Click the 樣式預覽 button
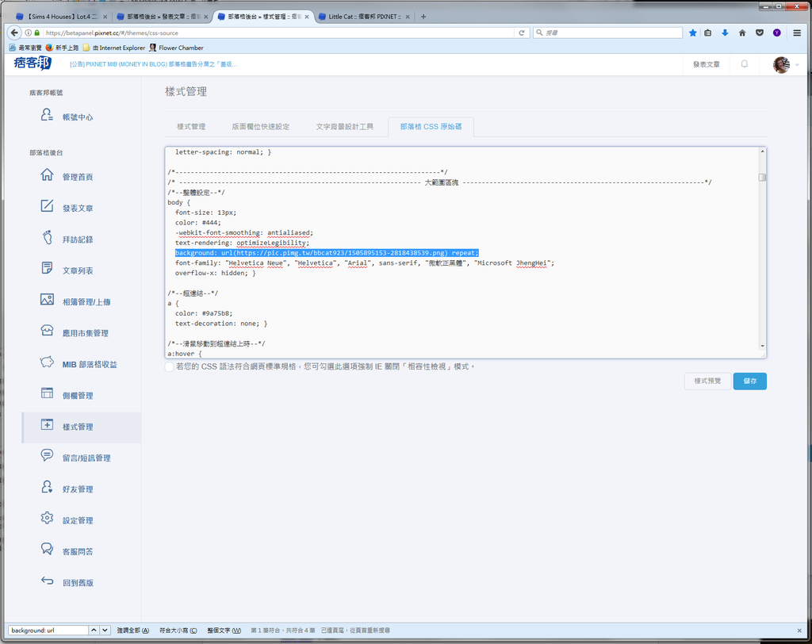 (x=707, y=381)
